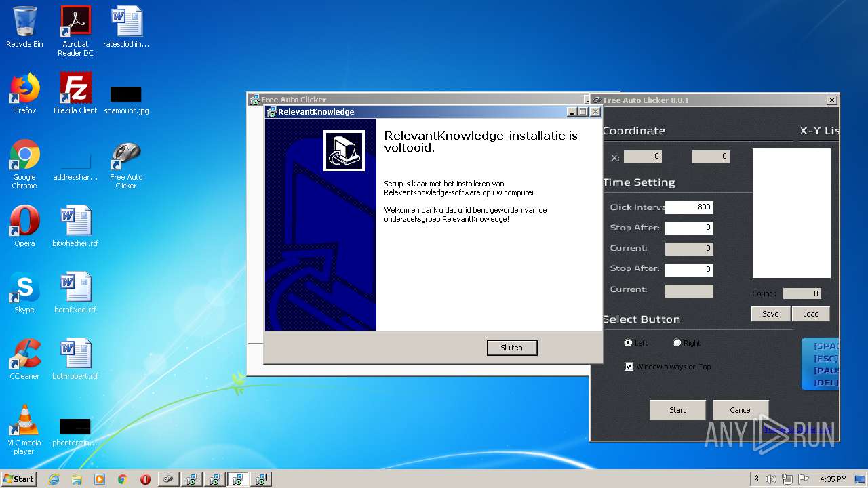
Task: Open the Start menu
Action: [x=19, y=479]
